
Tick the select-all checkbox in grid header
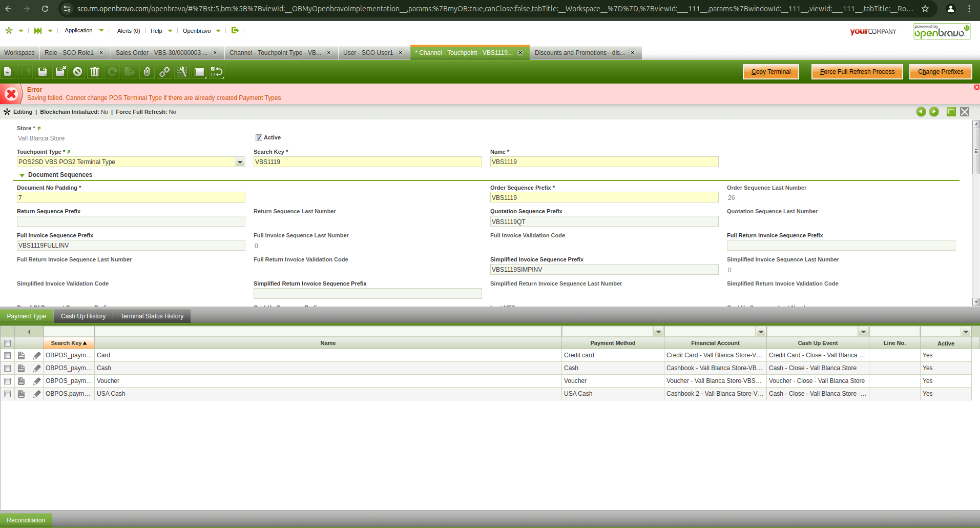8,343
